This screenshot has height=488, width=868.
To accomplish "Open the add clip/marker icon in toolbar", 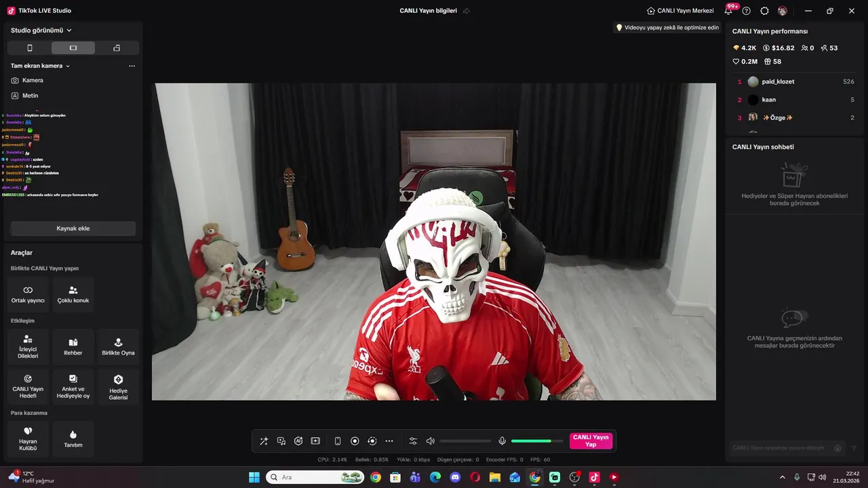I will 315,441.
